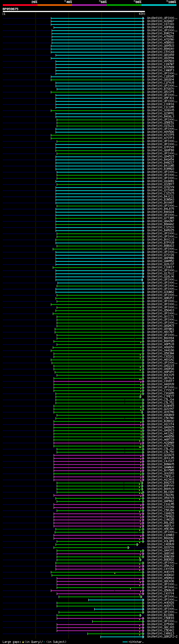Select the label UniRef100_C9ZQX1
Image resolution: width=179 pixels, height=644 pixels.
coord(161,357)
